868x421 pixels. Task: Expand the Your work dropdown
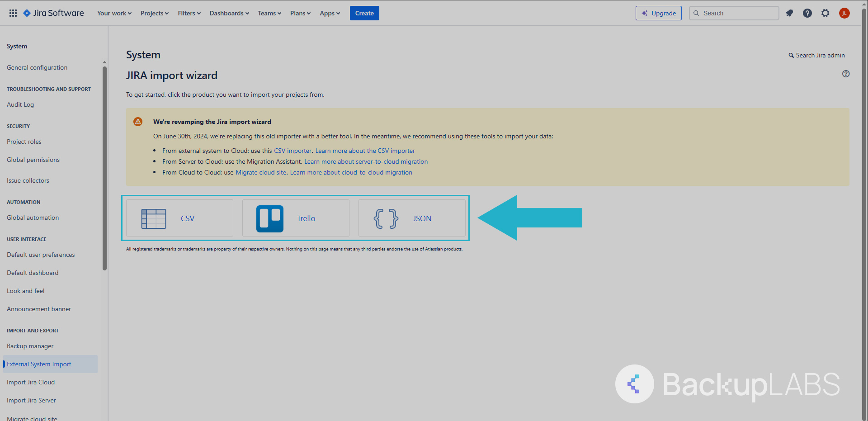click(114, 13)
